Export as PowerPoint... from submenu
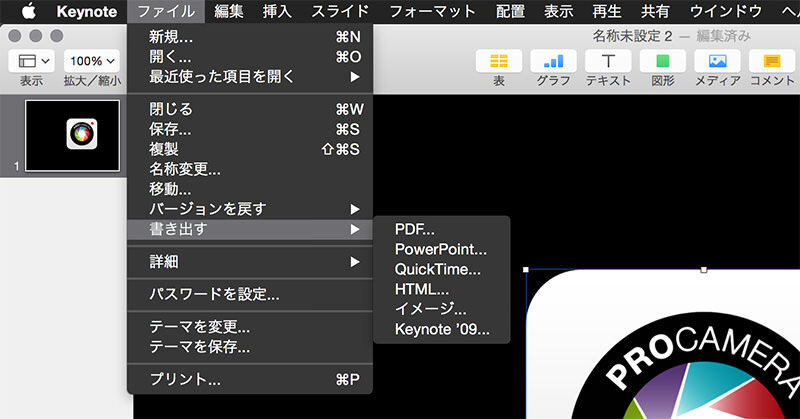 [x=442, y=249]
